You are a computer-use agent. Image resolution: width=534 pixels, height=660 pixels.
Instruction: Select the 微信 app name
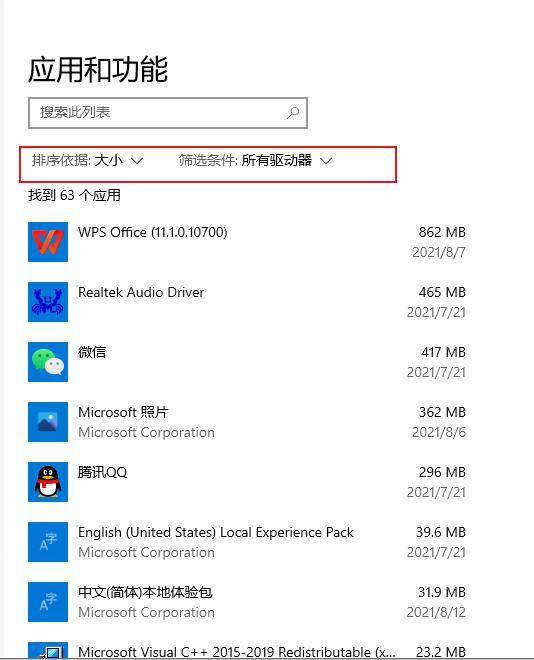(92, 352)
